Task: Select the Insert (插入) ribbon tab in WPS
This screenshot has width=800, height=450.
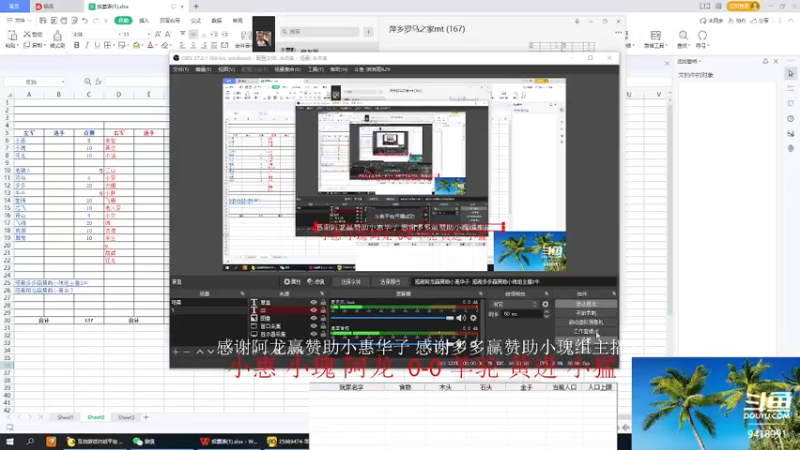Action: point(144,20)
